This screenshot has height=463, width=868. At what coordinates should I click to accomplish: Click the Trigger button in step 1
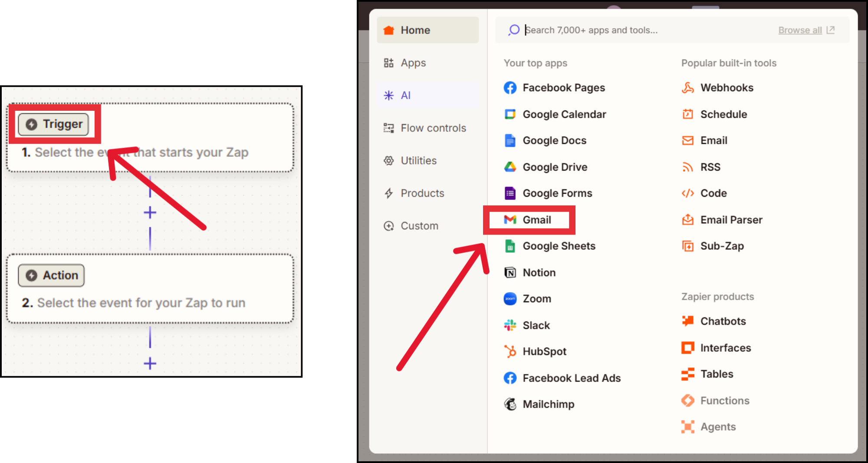[53, 124]
